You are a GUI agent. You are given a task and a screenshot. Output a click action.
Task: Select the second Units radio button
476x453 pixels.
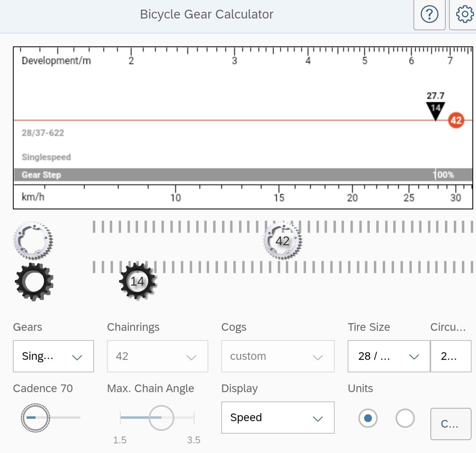(405, 418)
